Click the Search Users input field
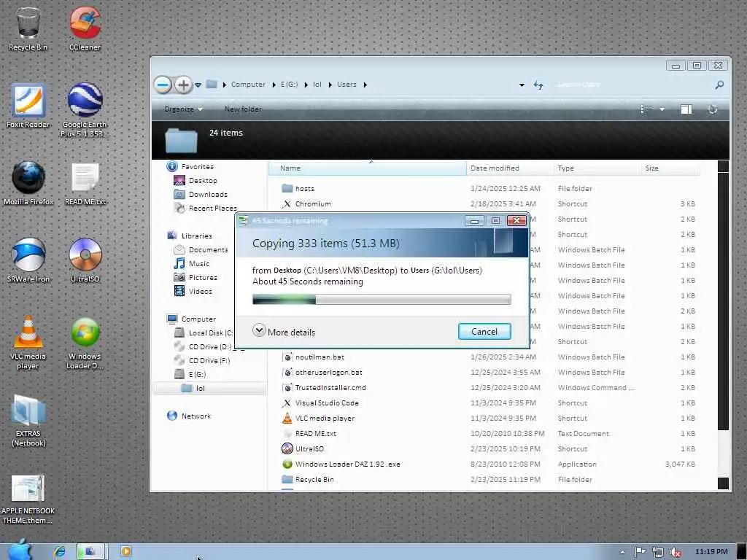 tap(634, 85)
